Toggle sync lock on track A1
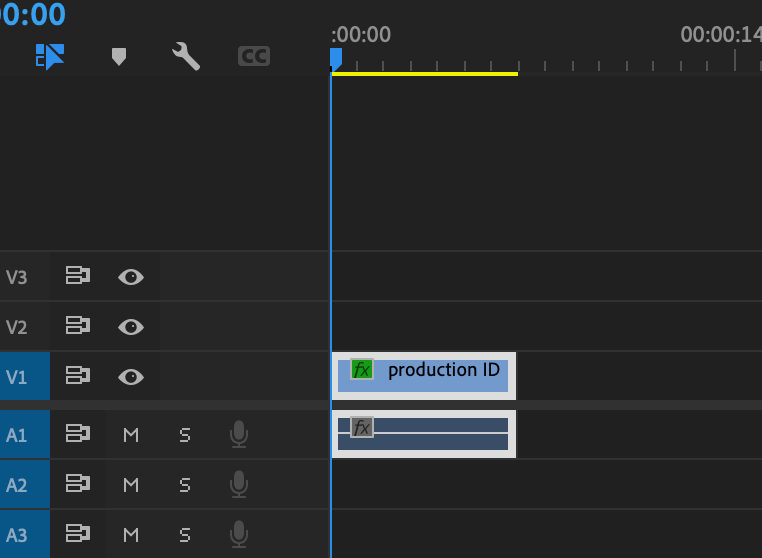 click(x=78, y=434)
